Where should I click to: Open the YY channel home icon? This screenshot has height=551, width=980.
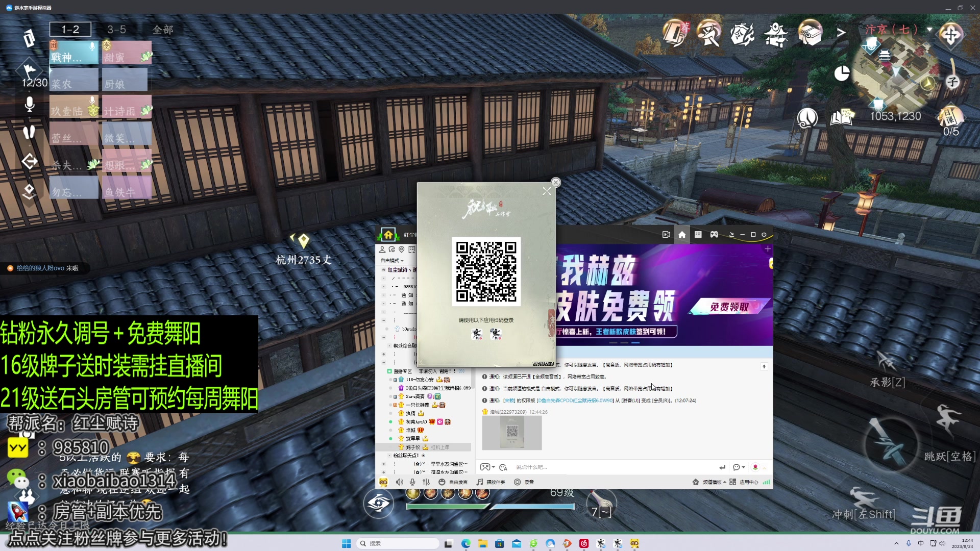coord(682,235)
